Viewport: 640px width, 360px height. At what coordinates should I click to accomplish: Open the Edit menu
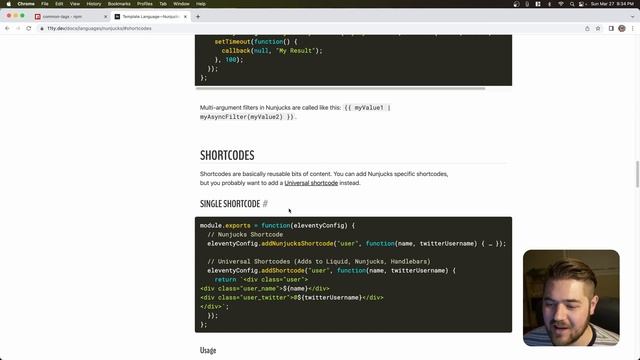pos(59,4)
